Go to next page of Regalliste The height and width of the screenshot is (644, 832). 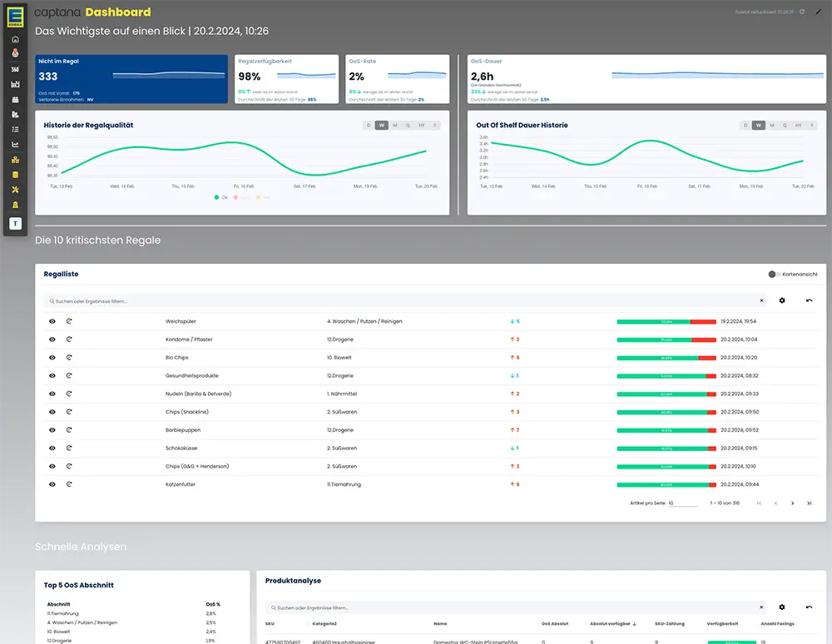792,503
